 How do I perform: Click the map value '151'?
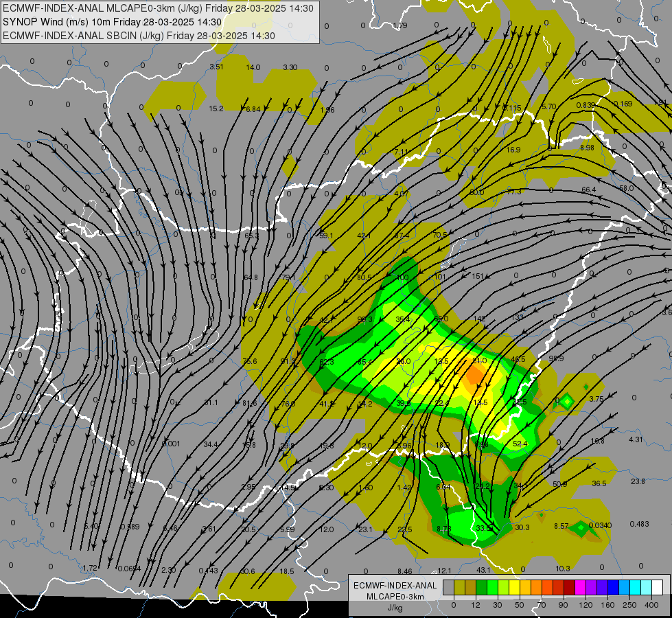(x=478, y=276)
